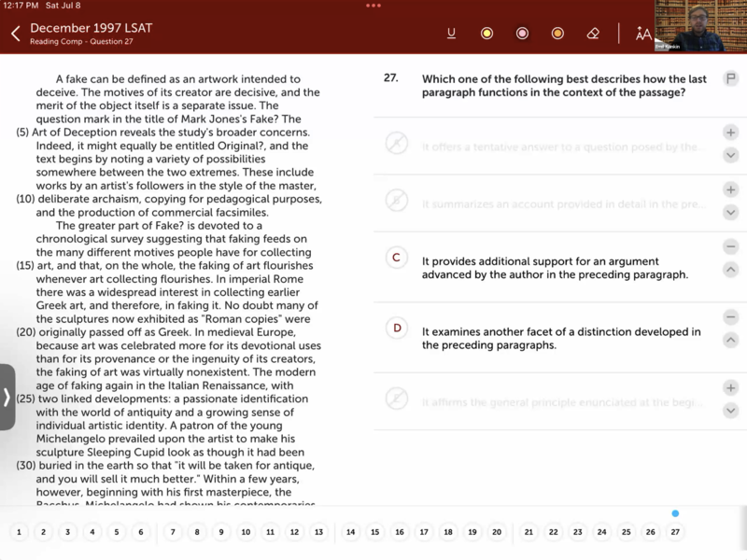The image size is (747, 560).
Task: Choose the pink highlighter
Action: [522, 34]
